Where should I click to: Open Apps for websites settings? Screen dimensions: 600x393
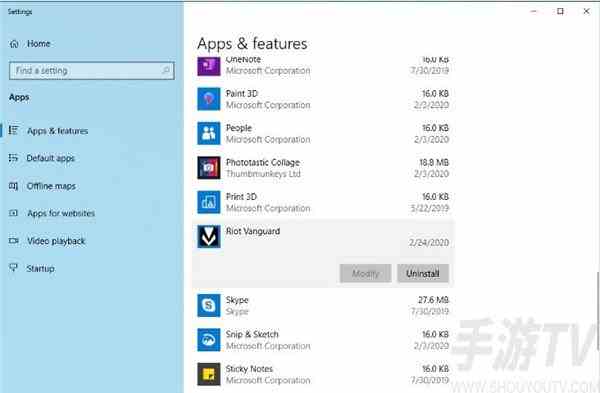52,213
